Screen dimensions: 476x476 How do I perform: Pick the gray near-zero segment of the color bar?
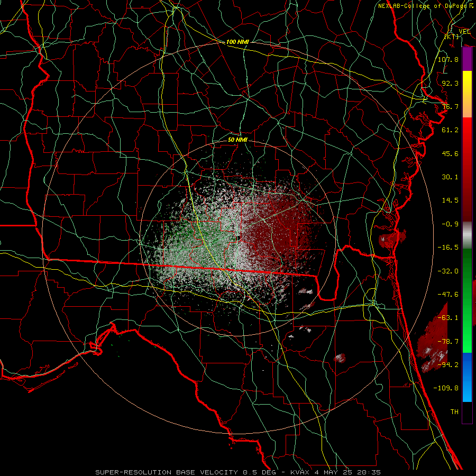[467, 235]
